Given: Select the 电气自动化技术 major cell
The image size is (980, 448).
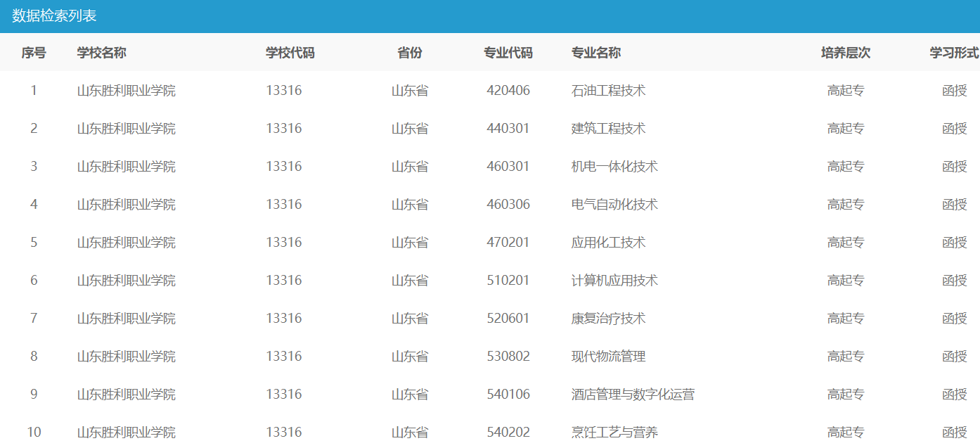Looking at the screenshot, I should [615, 205].
